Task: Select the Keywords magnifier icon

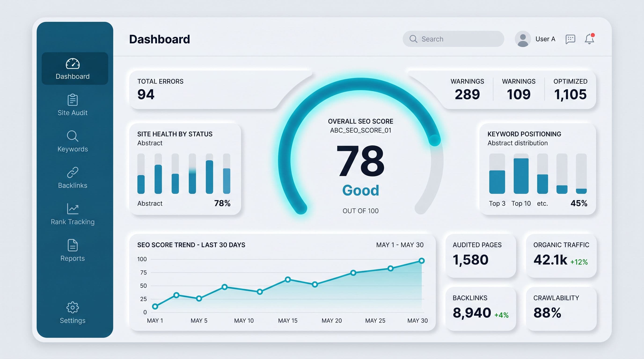Action: [x=73, y=136]
